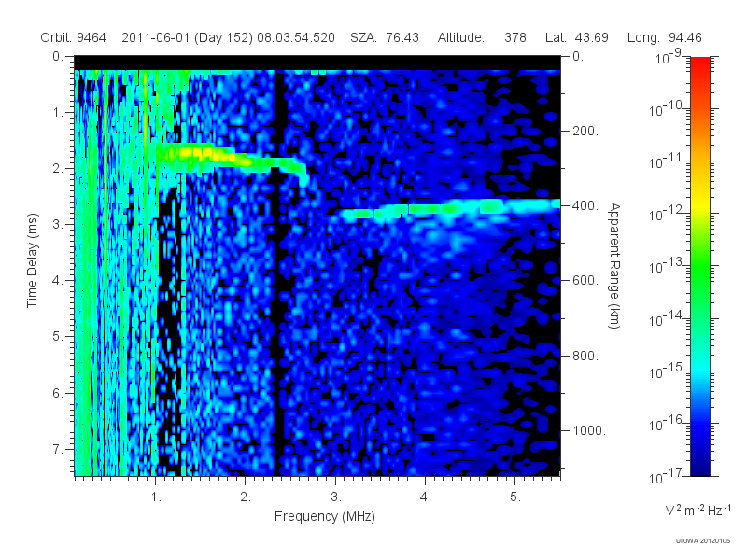Click the SZA: 76.43 value

[385, 37]
